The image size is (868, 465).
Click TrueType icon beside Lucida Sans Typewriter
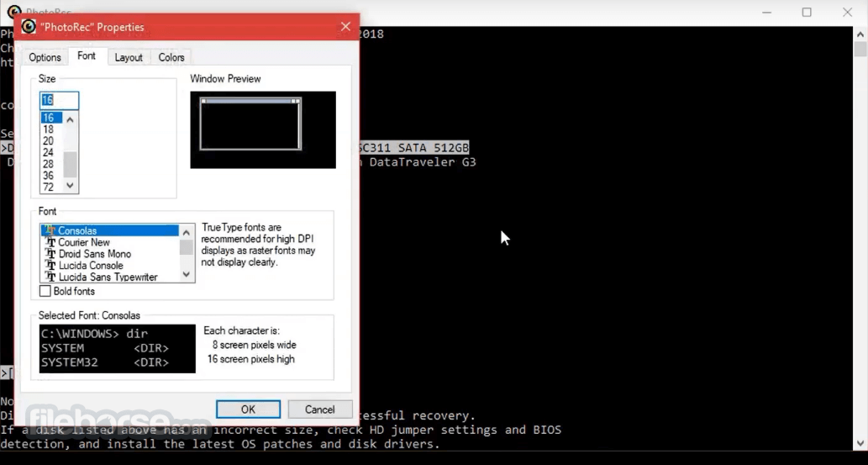pyautogui.click(x=50, y=277)
